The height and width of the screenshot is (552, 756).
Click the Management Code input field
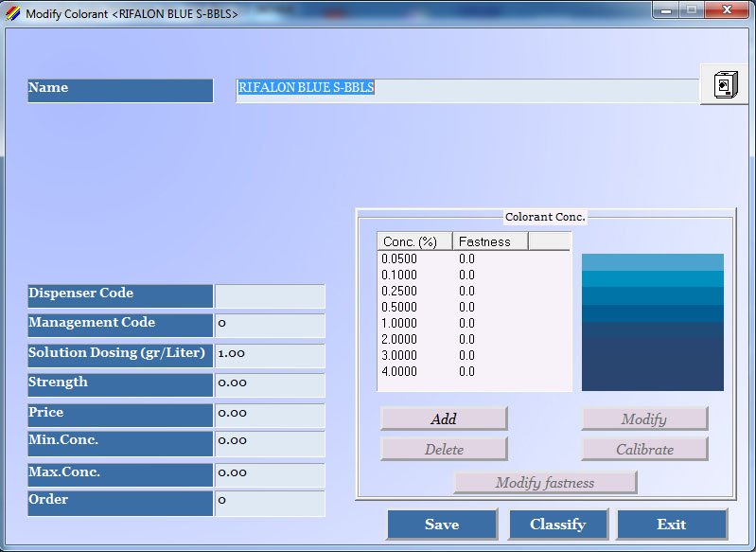point(270,325)
